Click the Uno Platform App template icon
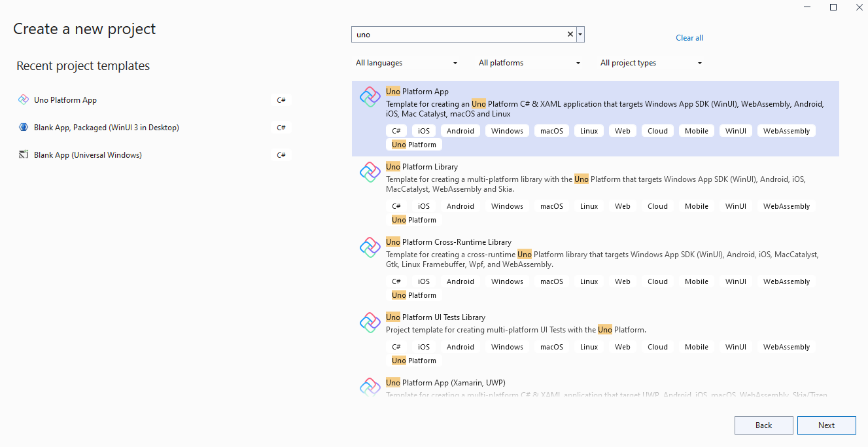 coord(370,96)
